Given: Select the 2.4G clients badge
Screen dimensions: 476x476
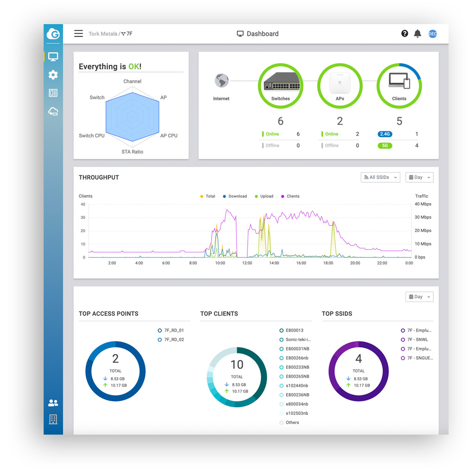Looking at the screenshot, I should pos(385,134).
